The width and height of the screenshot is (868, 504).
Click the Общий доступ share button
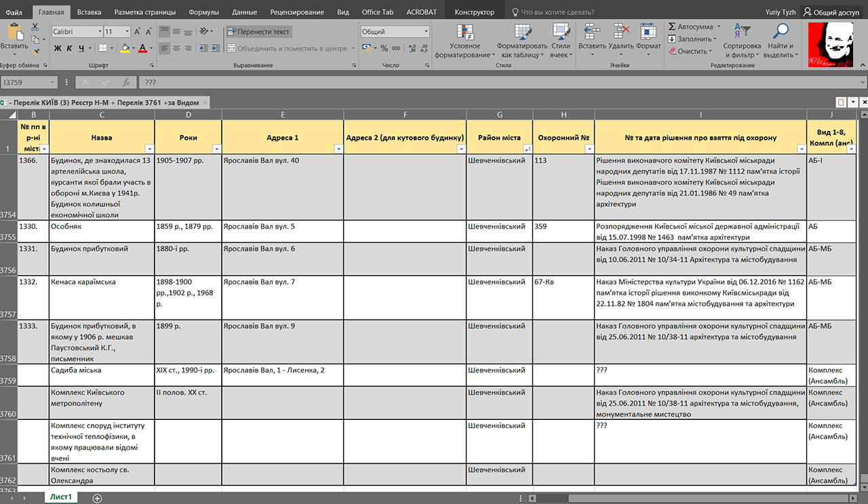[x=830, y=12]
